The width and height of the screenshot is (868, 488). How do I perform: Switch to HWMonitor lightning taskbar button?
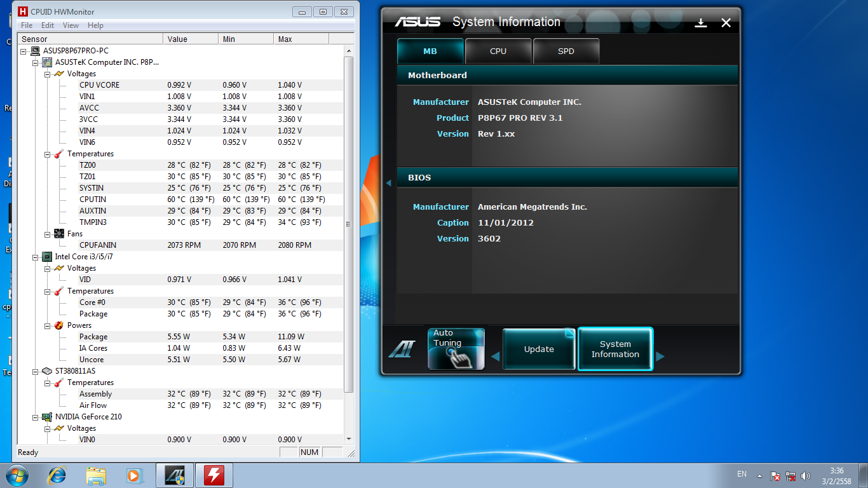(x=214, y=475)
